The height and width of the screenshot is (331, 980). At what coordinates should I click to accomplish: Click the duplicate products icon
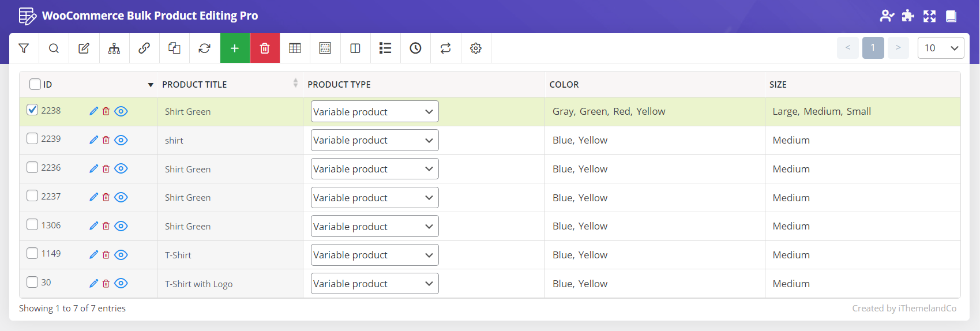pyautogui.click(x=174, y=48)
